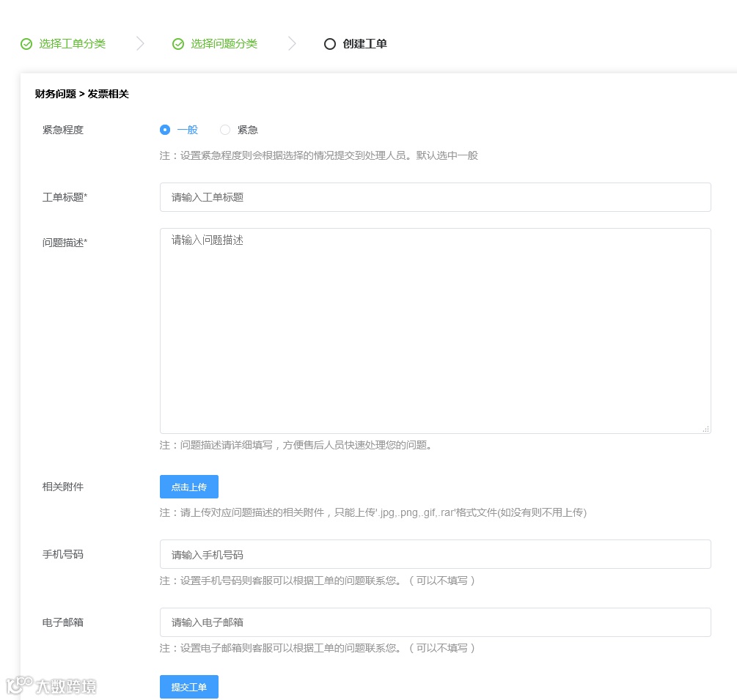This screenshot has width=737, height=700.
Task: Click the 相关附件 field label
Action: pyautogui.click(x=63, y=487)
